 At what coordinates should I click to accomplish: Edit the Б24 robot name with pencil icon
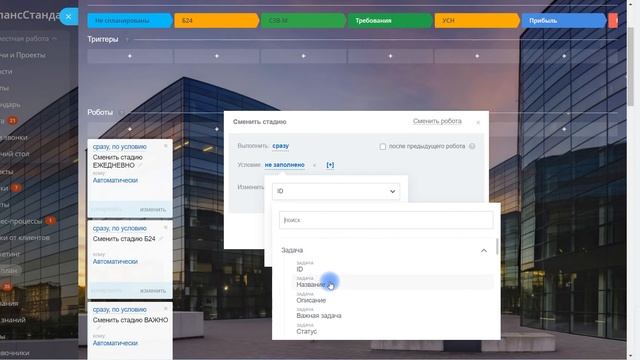pyautogui.click(x=160, y=239)
